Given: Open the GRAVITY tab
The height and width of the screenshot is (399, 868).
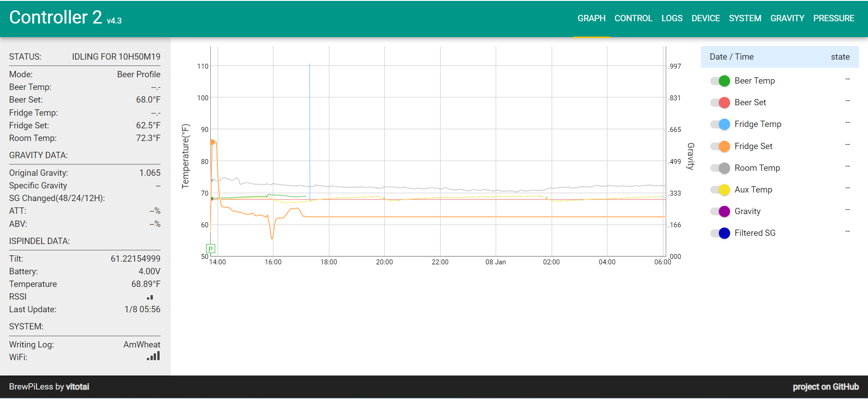Looking at the screenshot, I should 787,19.
